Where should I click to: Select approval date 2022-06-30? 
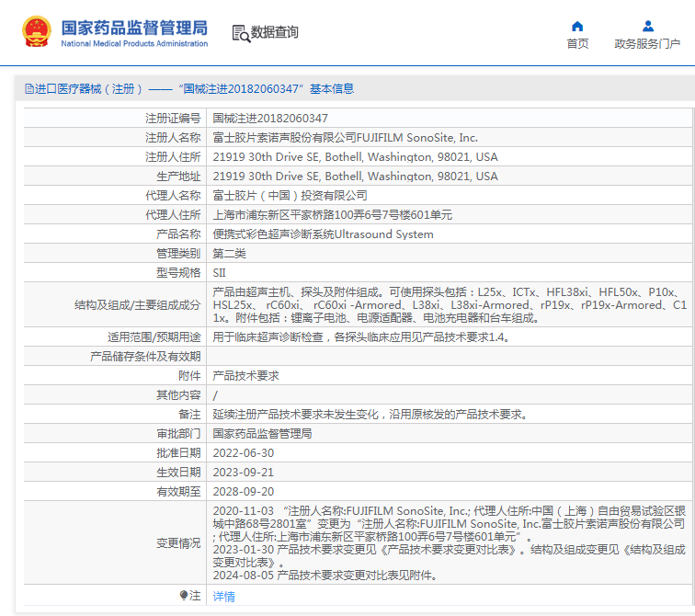pyautogui.click(x=244, y=453)
